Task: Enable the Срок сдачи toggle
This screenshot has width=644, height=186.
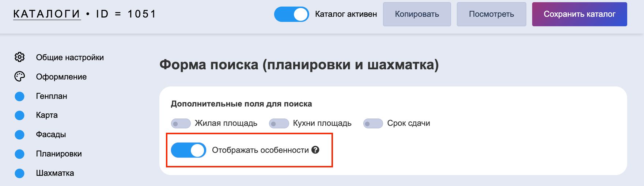Action: click(373, 124)
